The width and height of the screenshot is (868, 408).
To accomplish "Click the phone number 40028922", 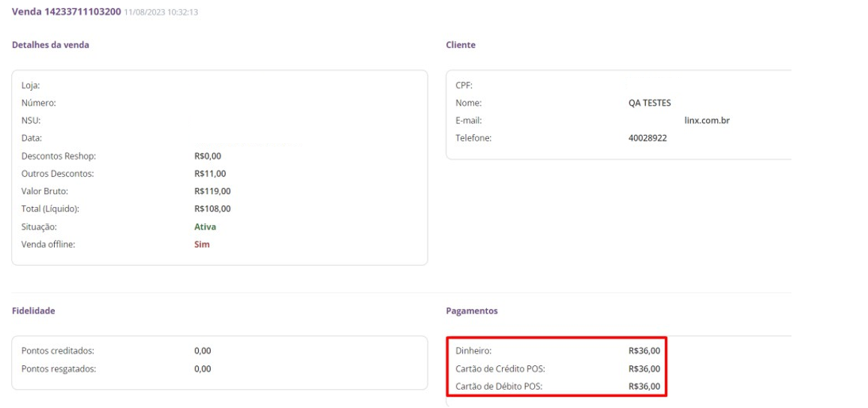I will coord(647,138).
